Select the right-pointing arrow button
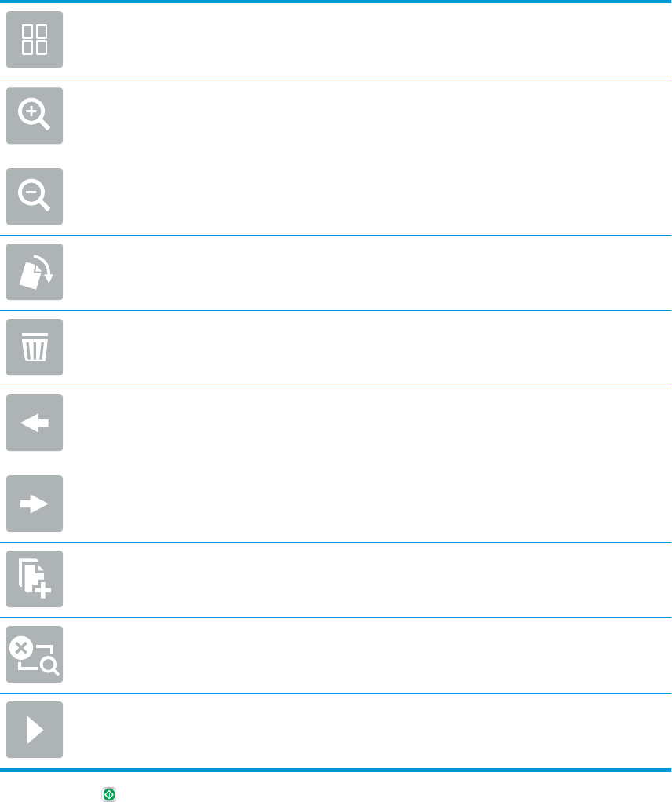This screenshot has height=802, width=672. tap(35, 504)
